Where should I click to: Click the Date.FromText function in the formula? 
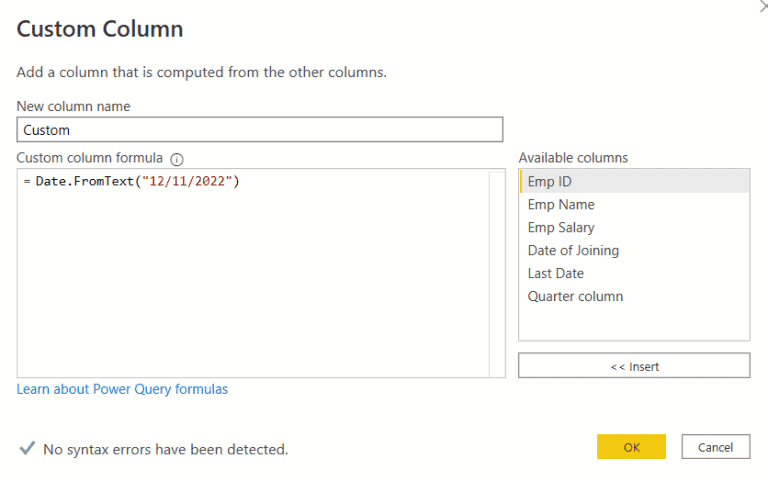[84, 181]
